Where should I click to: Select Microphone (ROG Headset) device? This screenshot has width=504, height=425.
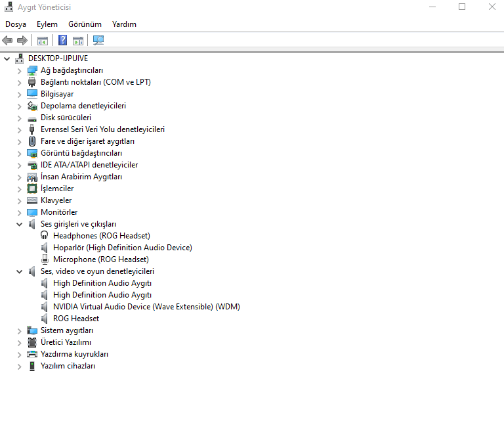[x=101, y=259]
